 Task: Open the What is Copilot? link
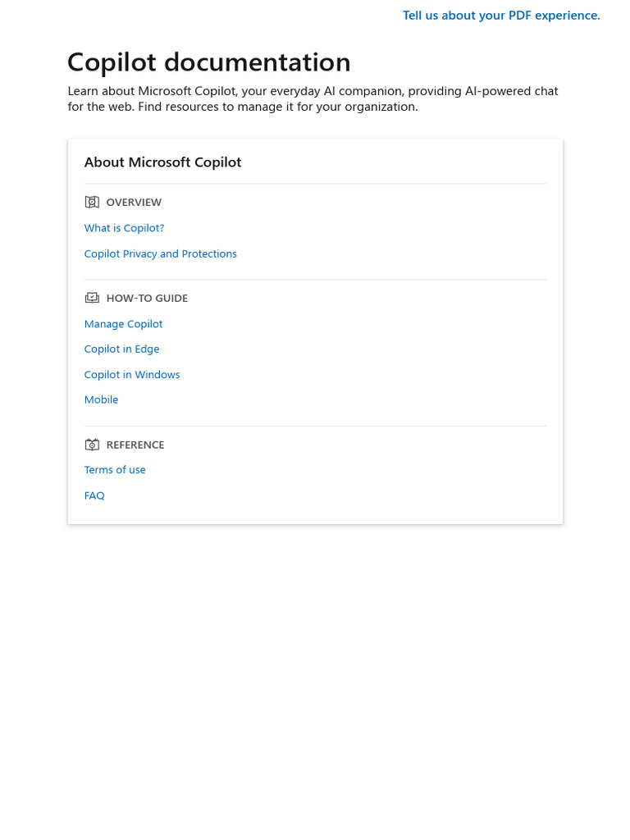[x=124, y=228]
